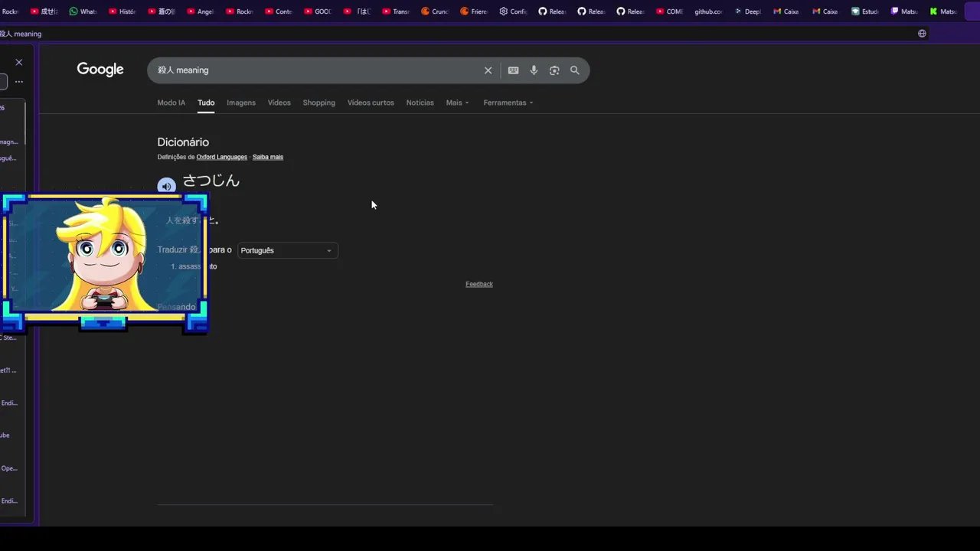Open the first Gmail Caixa tab
The height and width of the screenshot is (551, 980).
786,11
